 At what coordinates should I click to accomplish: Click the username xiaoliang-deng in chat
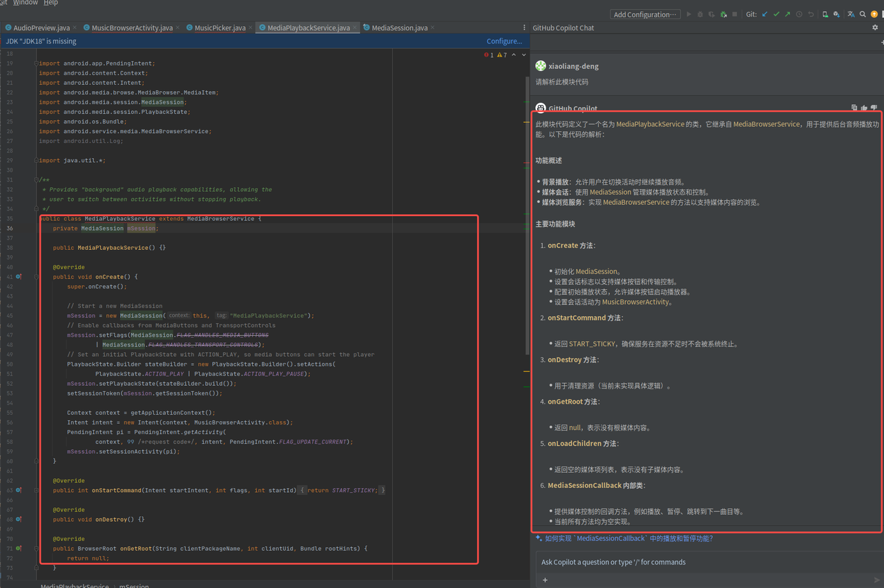pos(573,66)
